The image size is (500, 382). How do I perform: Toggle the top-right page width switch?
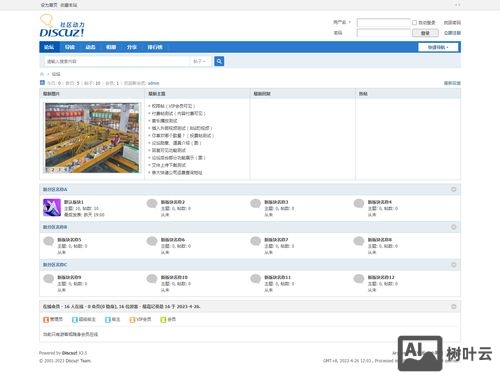pos(458,5)
